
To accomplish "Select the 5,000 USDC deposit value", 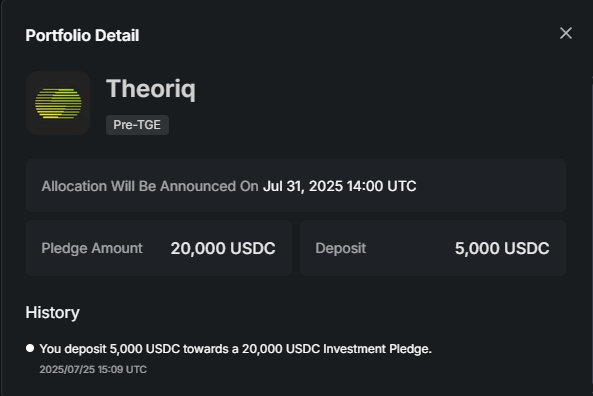I will click(x=502, y=248).
